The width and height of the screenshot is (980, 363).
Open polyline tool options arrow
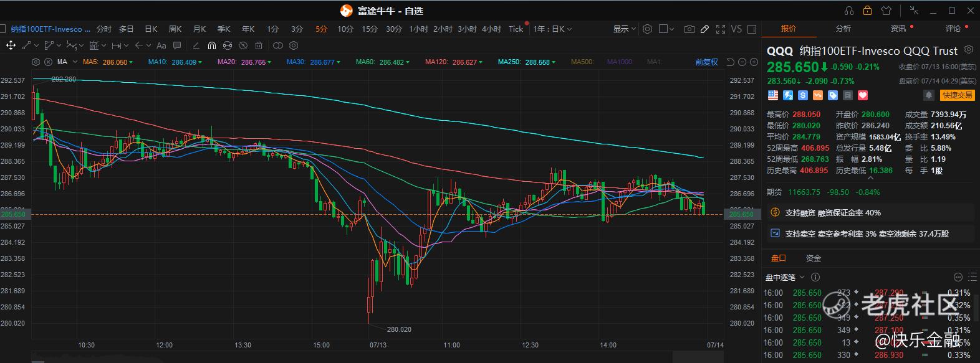59,45
